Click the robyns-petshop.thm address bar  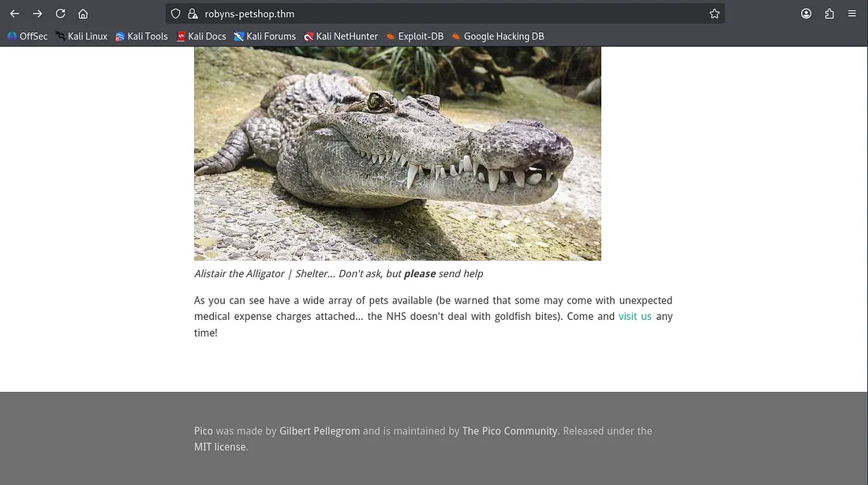pyautogui.click(x=395, y=13)
